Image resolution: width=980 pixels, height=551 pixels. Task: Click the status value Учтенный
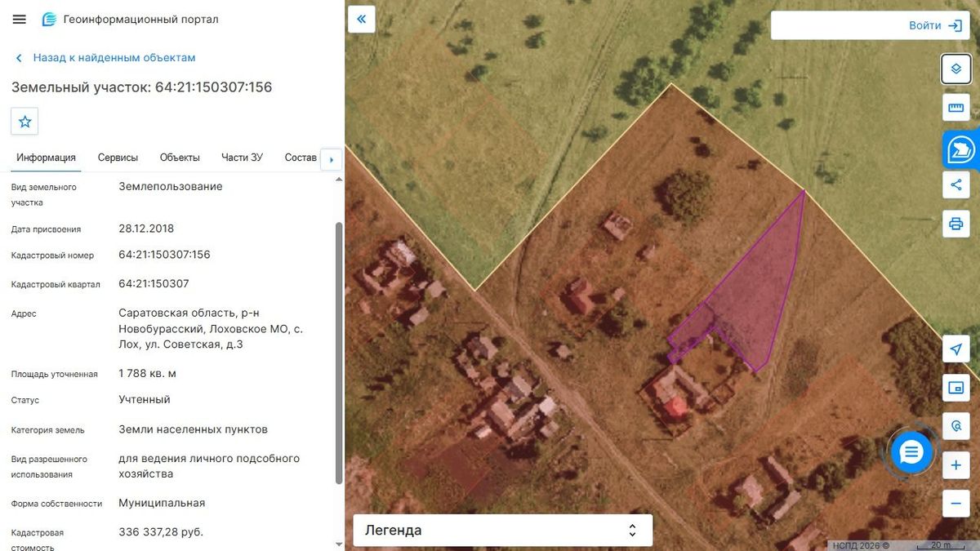tap(145, 400)
